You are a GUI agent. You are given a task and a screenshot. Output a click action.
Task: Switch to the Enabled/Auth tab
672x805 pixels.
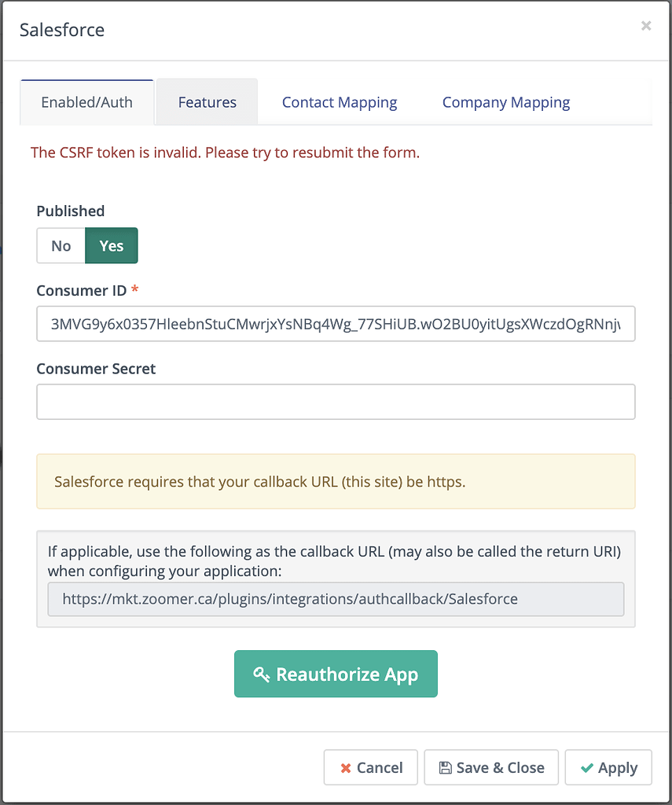pyautogui.click(x=86, y=102)
